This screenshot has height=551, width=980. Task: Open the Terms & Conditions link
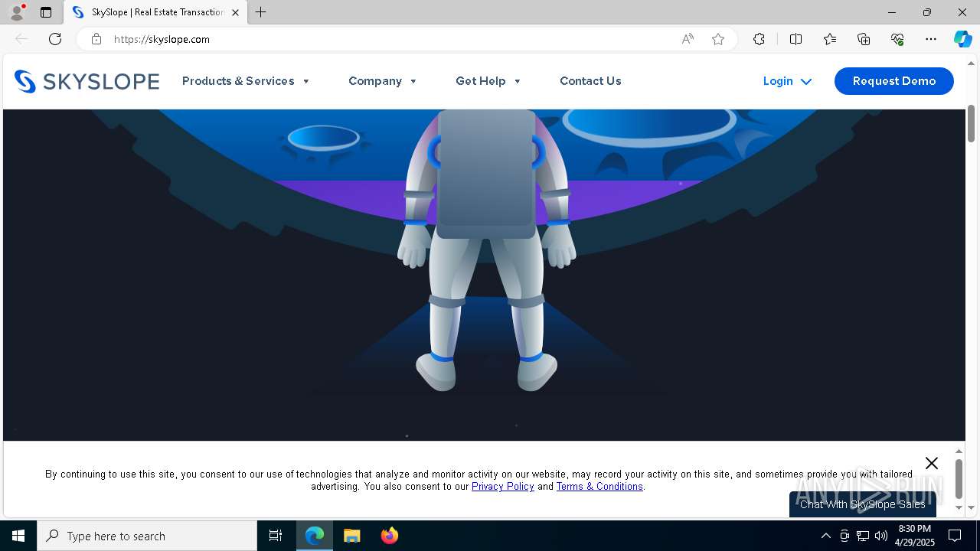pos(599,487)
